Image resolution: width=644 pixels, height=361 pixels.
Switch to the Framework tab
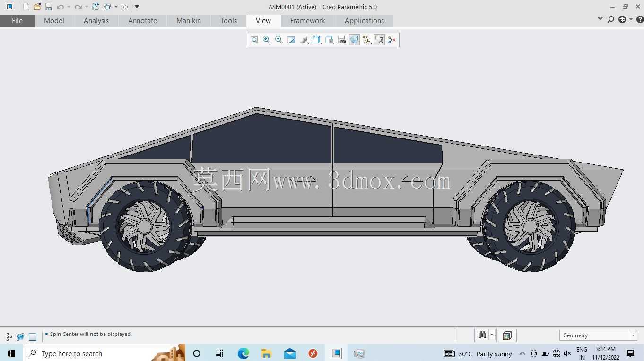click(x=308, y=21)
